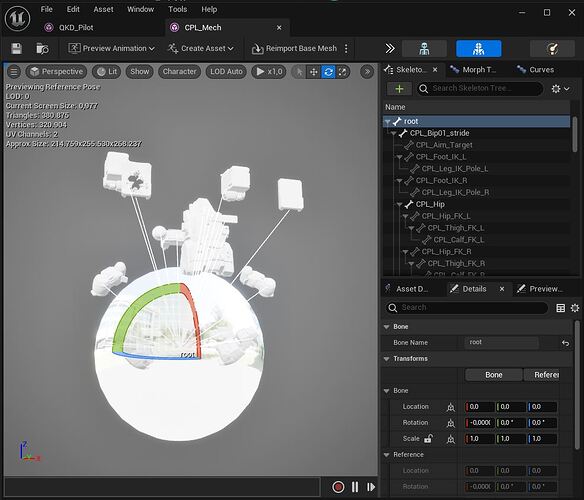Close the CPL_Mech asset tab

coord(279,28)
